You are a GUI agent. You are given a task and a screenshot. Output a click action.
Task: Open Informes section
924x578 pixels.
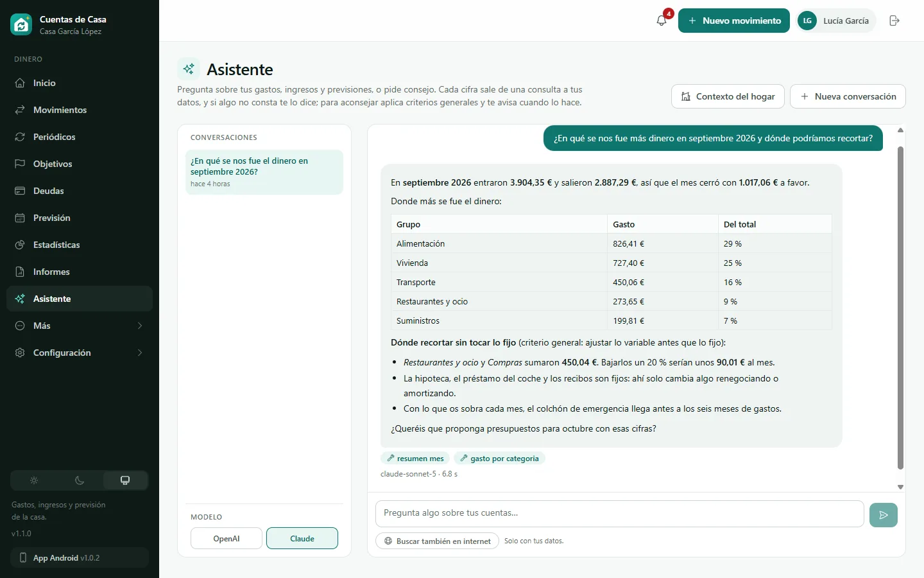pos(80,272)
